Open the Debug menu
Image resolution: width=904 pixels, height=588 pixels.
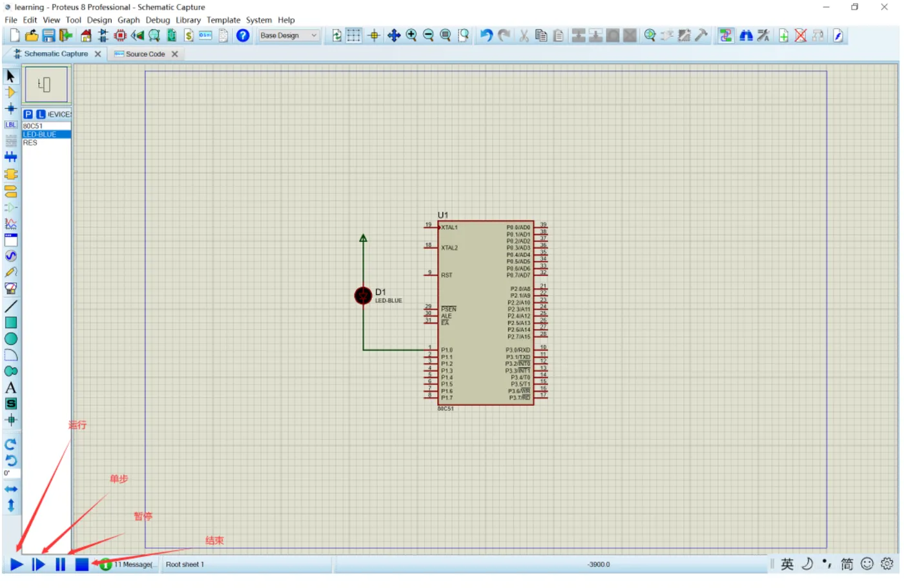pyautogui.click(x=158, y=20)
